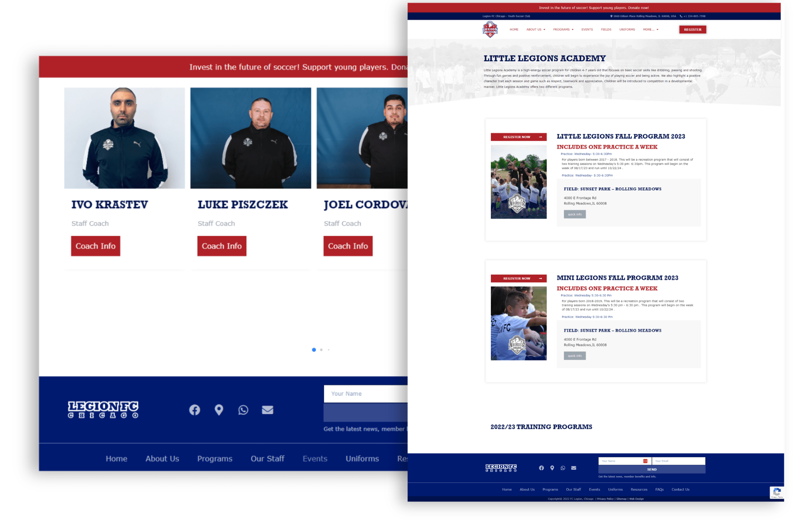Click the reCAPTCHA badge in the right page corner
Viewport: 798px width, 532px height.
(777, 493)
